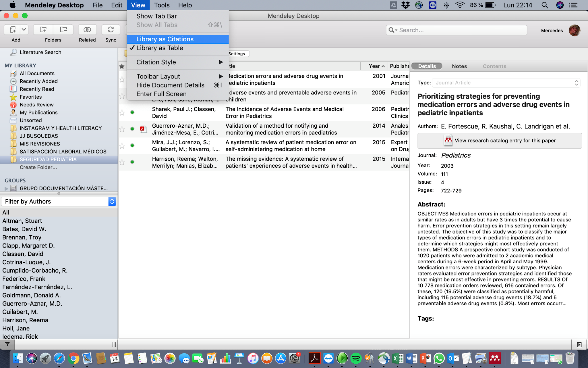Select the Library as Table checked option
Screen dimensions: 588x368
(160, 48)
